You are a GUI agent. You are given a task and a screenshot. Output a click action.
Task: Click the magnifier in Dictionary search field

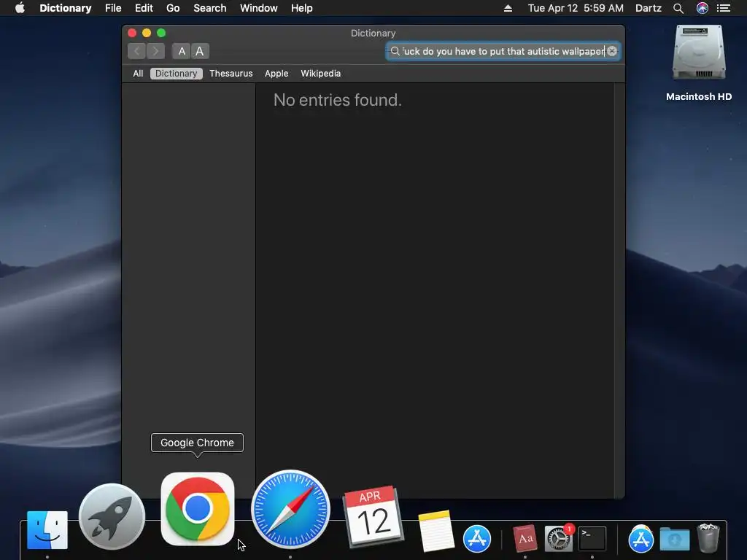coord(395,51)
